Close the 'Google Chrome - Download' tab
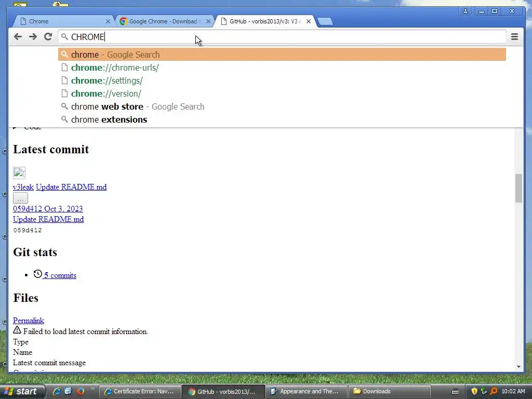Screen dimensions: 532x399 tap(208, 21)
